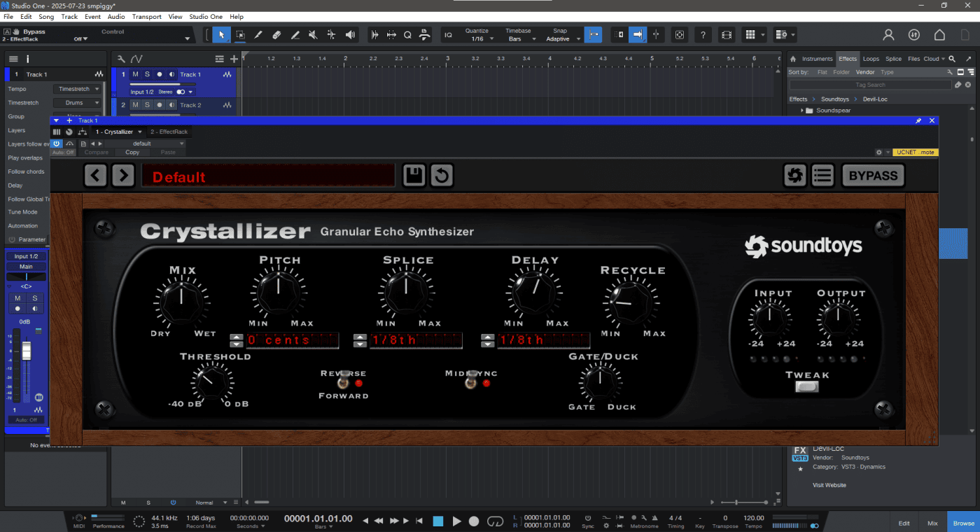The width and height of the screenshot is (980, 532).
Task: Click the Crystallizer undo/revert preset icon
Action: [x=441, y=175]
